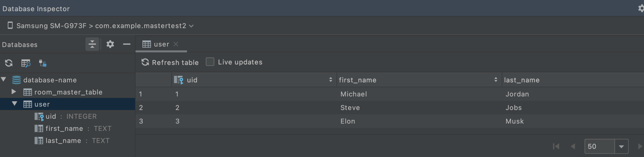Click keep database connections open icon
The image size is (644, 157).
[x=43, y=63]
